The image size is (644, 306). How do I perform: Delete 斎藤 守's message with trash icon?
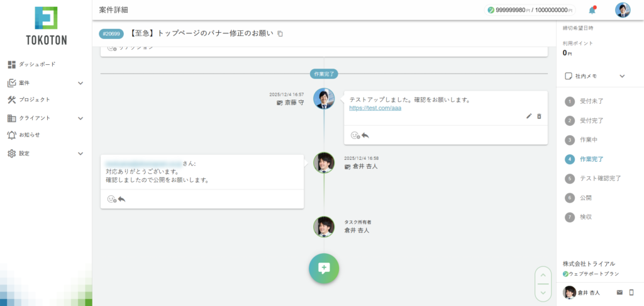tap(539, 116)
